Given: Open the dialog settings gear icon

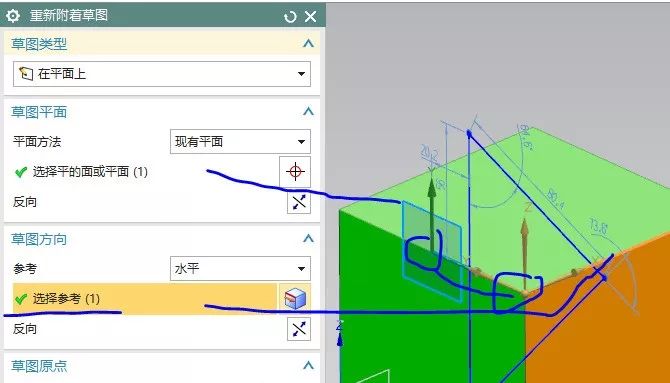Looking at the screenshot, I should 13,16.
